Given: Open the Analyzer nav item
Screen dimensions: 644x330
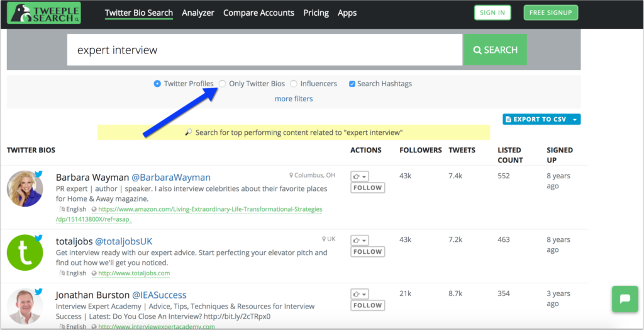Looking at the screenshot, I should (198, 13).
